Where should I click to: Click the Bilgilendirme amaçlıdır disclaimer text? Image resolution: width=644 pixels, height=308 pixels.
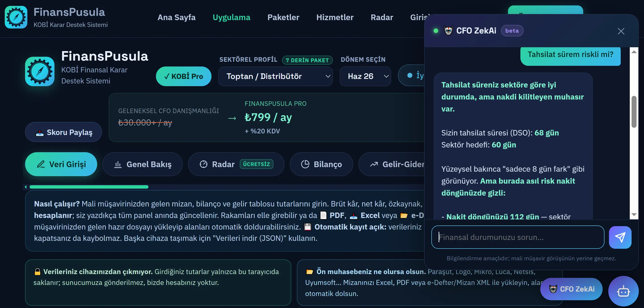coord(531,258)
